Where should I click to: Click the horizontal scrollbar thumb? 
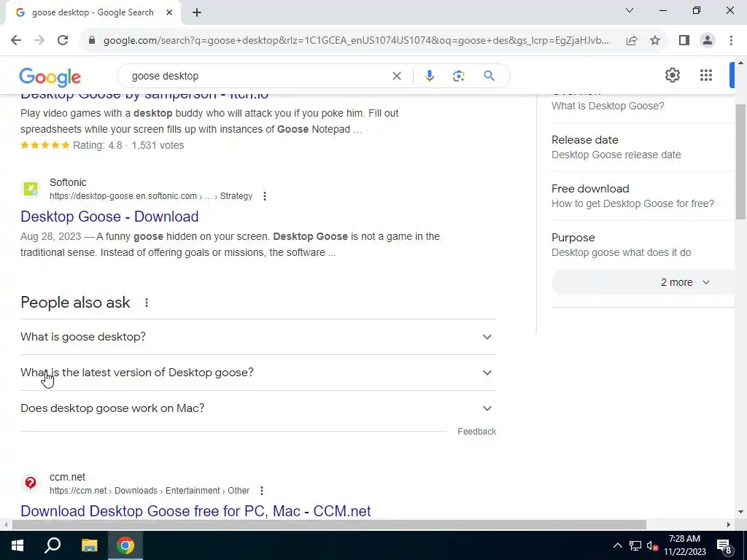[x=329, y=525]
